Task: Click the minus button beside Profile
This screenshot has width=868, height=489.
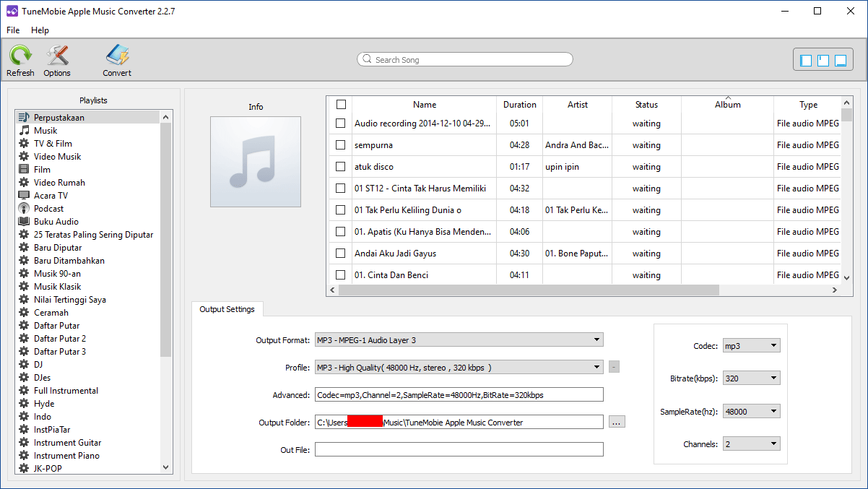Action: click(614, 367)
